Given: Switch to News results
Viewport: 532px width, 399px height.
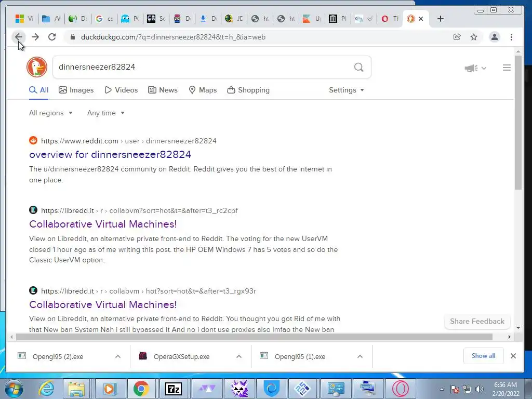Looking at the screenshot, I should 163,90.
